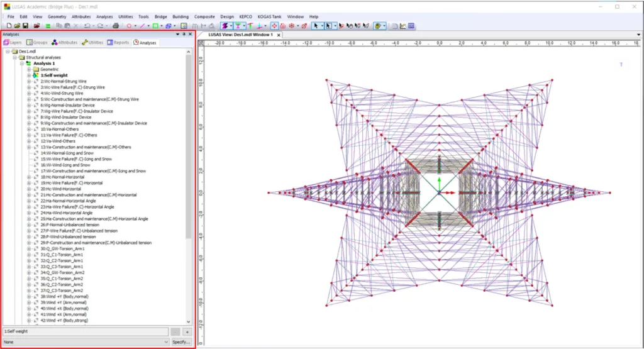This screenshot has height=349, width=644.
Task: Click the New file toolbar icon
Action: click(8, 26)
